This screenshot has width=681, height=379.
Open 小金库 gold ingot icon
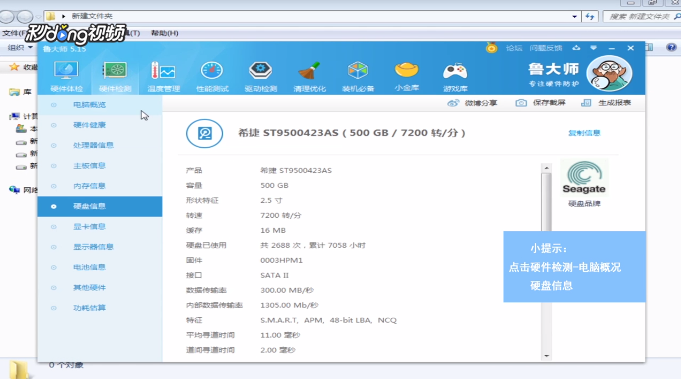407,76
